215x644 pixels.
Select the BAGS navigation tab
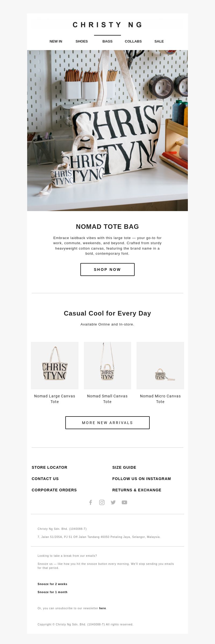[x=107, y=41]
